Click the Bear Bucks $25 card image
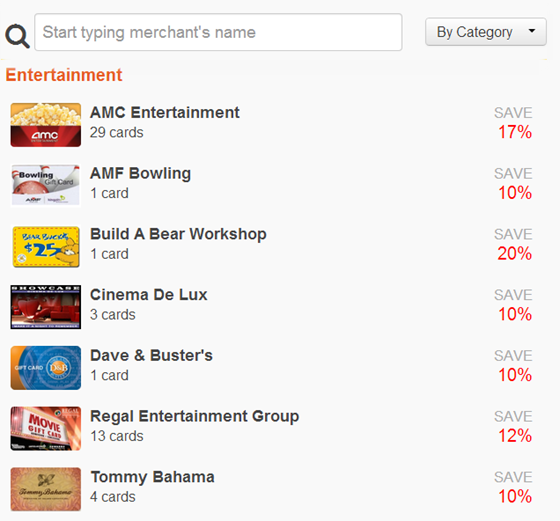The image size is (560, 521). point(46,247)
